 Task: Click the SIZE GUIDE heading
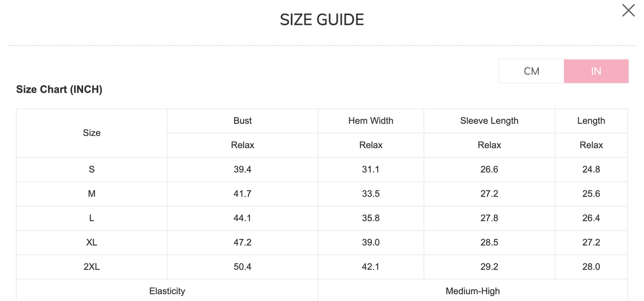[322, 20]
